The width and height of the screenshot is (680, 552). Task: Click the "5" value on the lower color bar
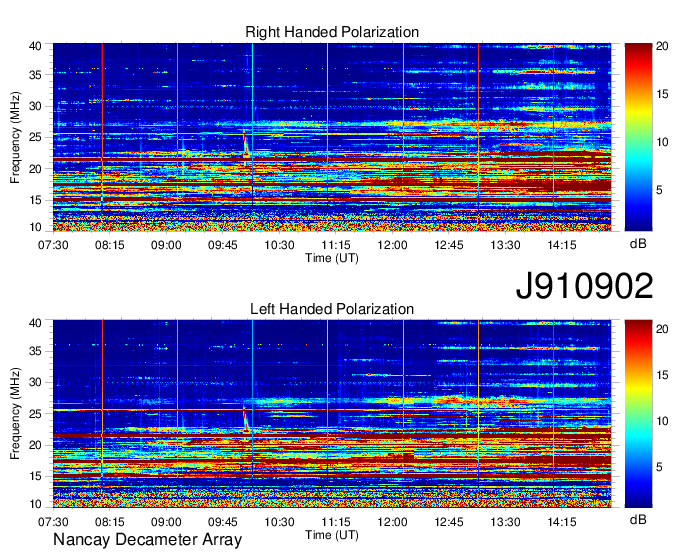click(659, 467)
